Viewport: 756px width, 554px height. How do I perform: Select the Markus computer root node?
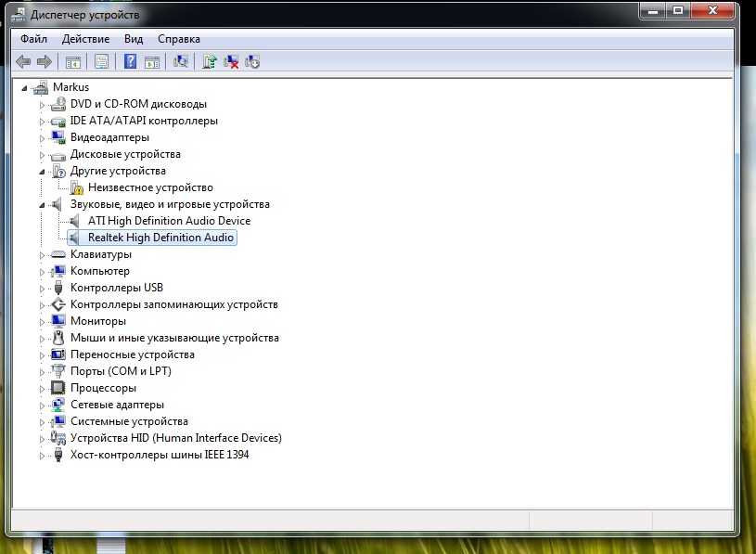[70, 87]
